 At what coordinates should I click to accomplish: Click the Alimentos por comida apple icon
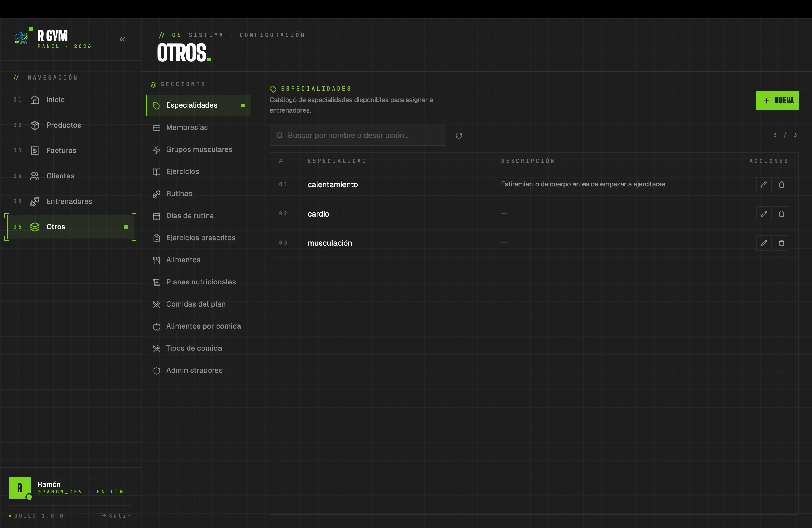(157, 327)
